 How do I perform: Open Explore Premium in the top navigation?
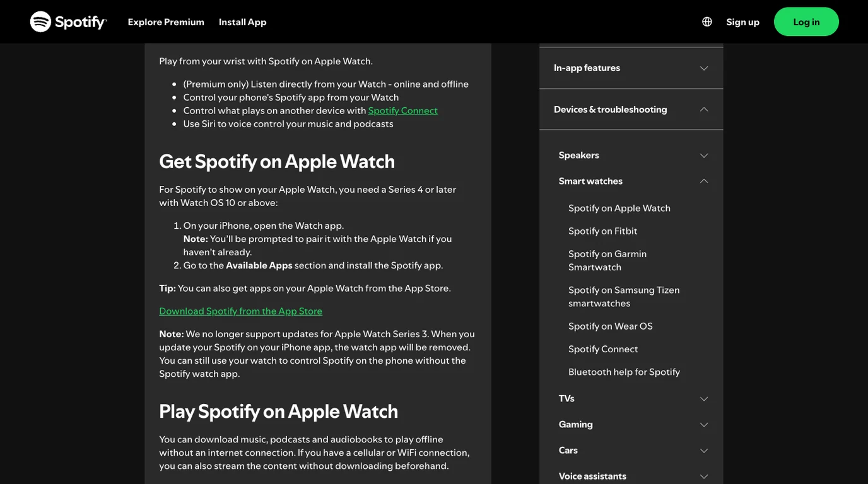pyautogui.click(x=166, y=21)
